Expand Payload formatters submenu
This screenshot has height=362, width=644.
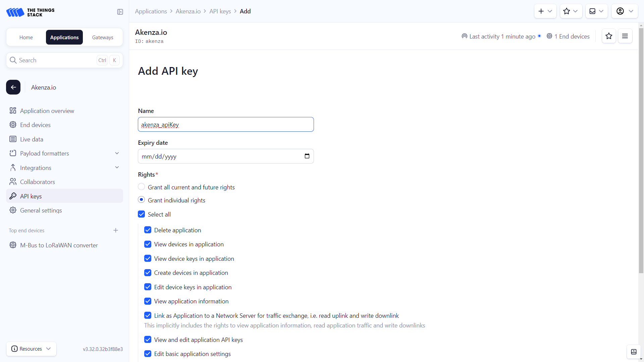(117, 153)
